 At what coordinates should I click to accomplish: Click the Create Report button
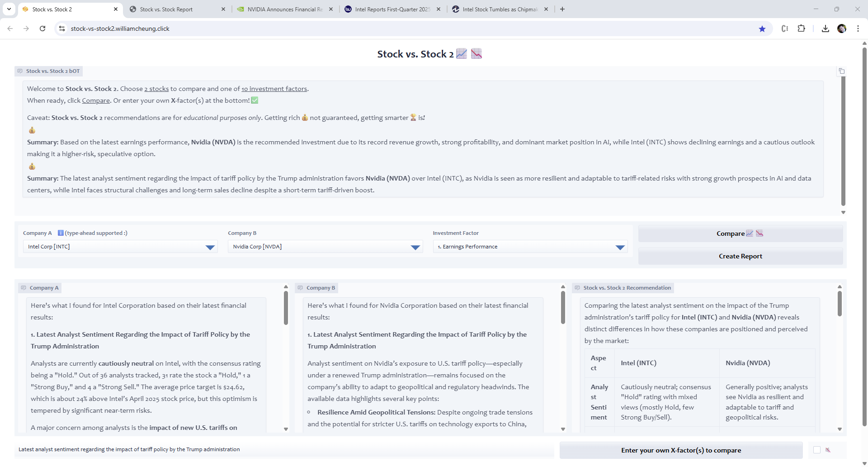741,256
